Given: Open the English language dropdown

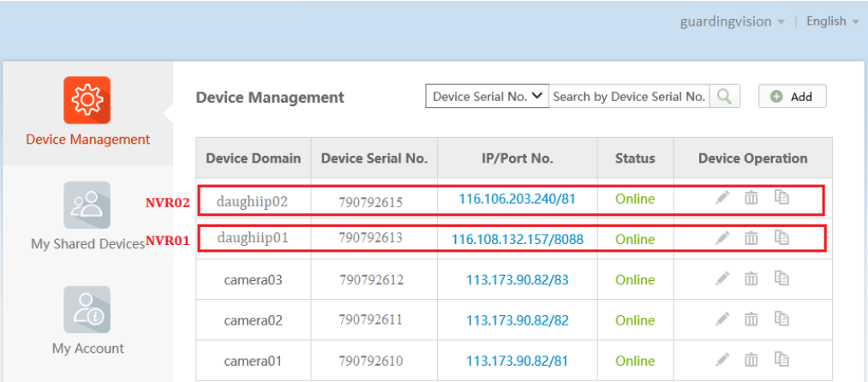Looking at the screenshot, I should coord(831,21).
